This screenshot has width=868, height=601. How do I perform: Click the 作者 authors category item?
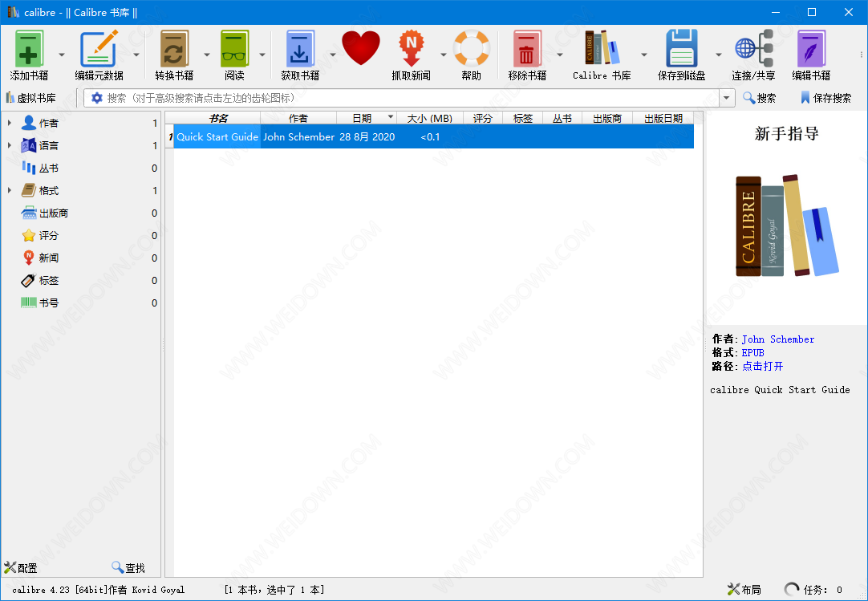[x=48, y=123]
